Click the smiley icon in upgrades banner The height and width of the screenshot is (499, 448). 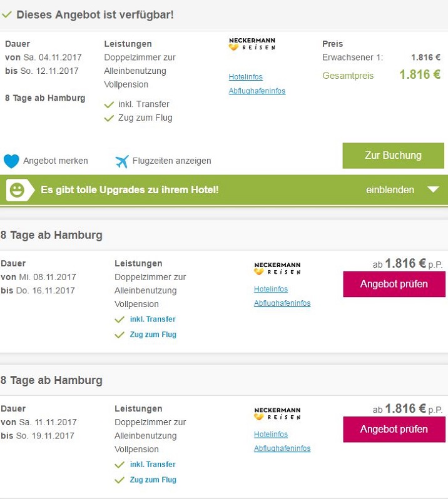coord(18,190)
